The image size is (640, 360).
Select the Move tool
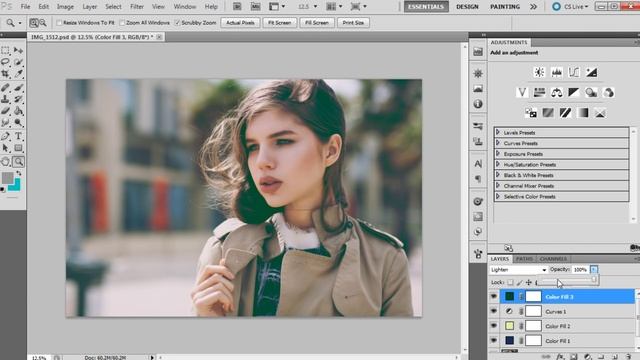tap(18, 50)
